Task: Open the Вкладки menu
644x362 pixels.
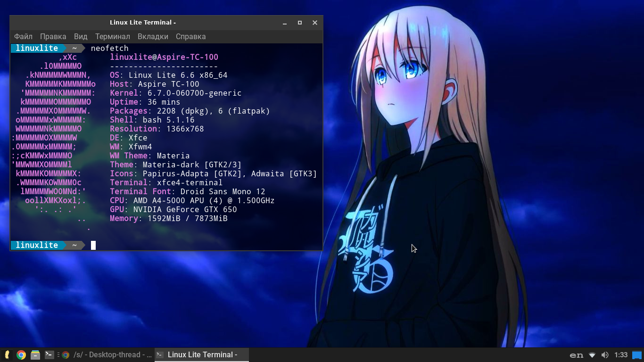Action: click(x=153, y=36)
